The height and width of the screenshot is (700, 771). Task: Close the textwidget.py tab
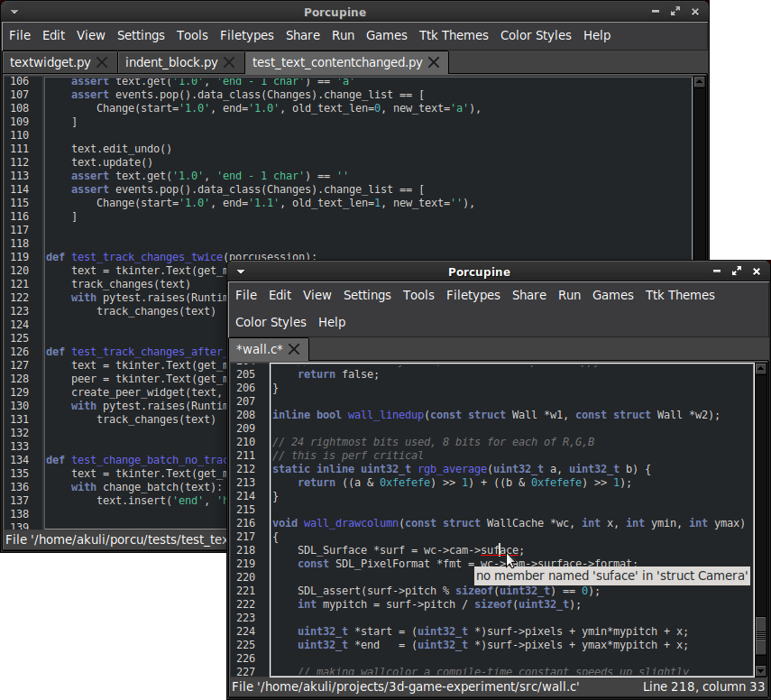point(102,62)
